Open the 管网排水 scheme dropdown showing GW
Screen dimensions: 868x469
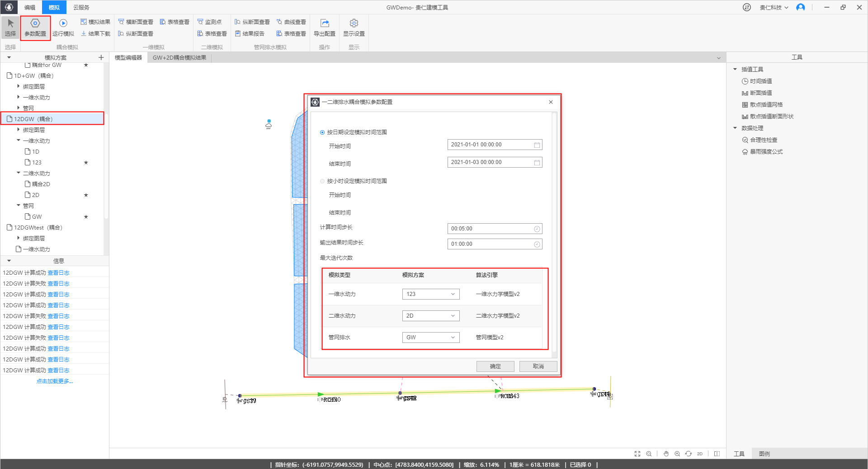[430, 338]
